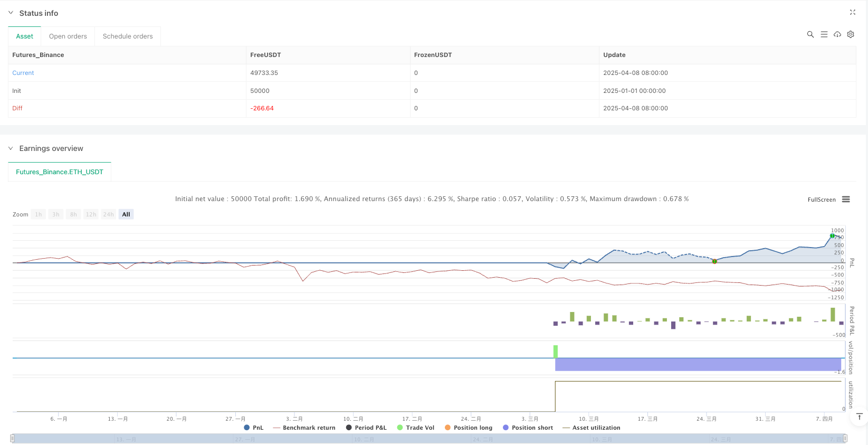Click the search icon in Status info
Screen dimensions: 868x445
(x=810, y=34)
